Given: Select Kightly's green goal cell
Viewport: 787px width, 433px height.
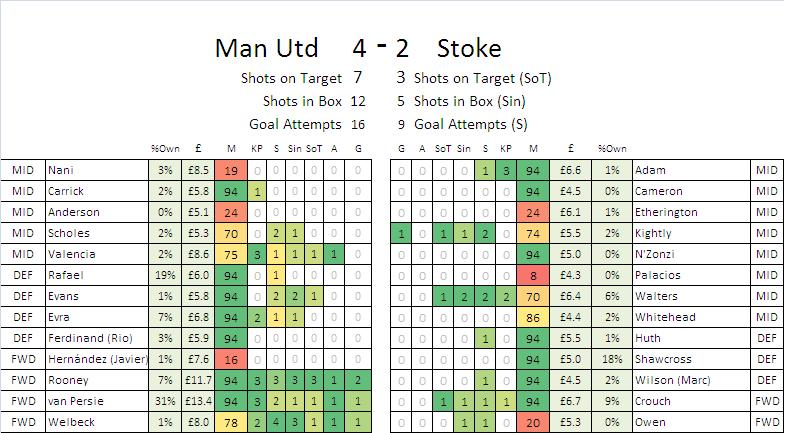Looking at the screenshot, I should (400, 233).
